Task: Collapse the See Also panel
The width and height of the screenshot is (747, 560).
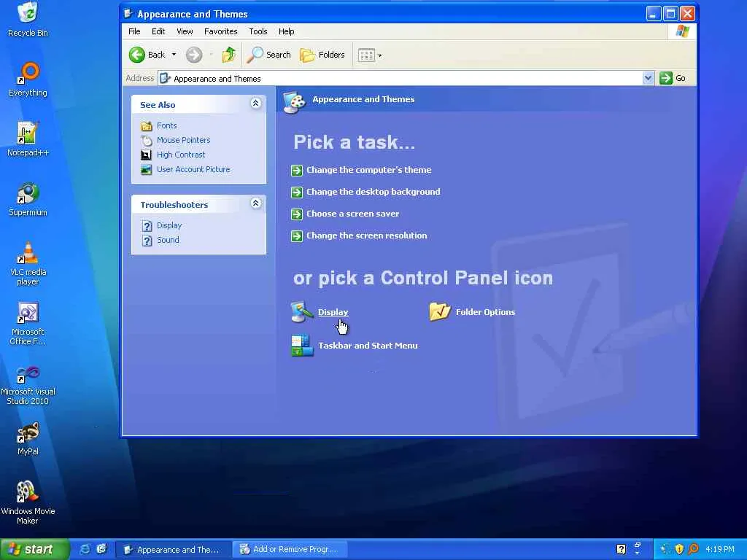Action: (x=256, y=104)
